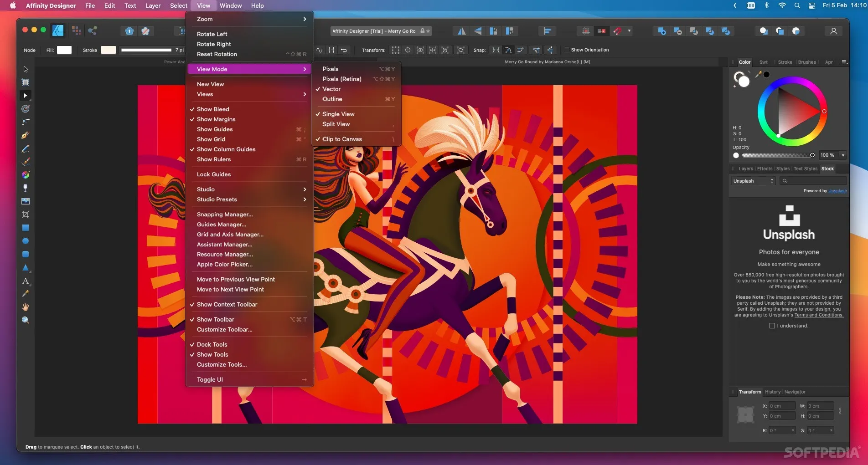The image size is (868, 465).
Task: Open the Color panel options menu
Action: click(844, 62)
